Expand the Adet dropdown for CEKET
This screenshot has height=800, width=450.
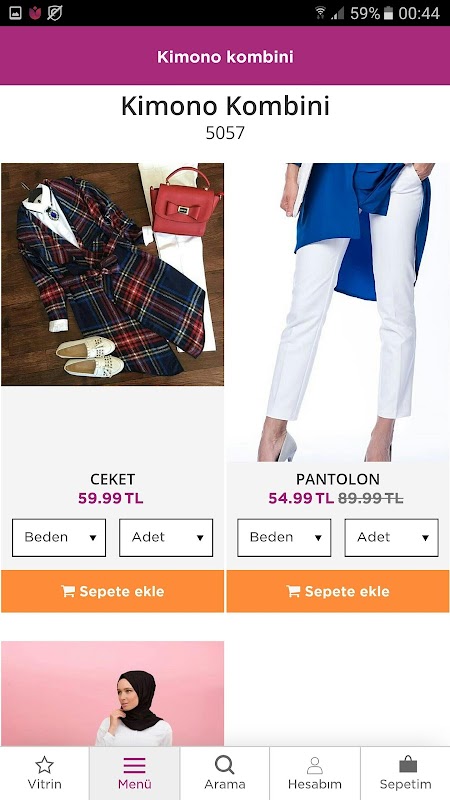coord(166,537)
